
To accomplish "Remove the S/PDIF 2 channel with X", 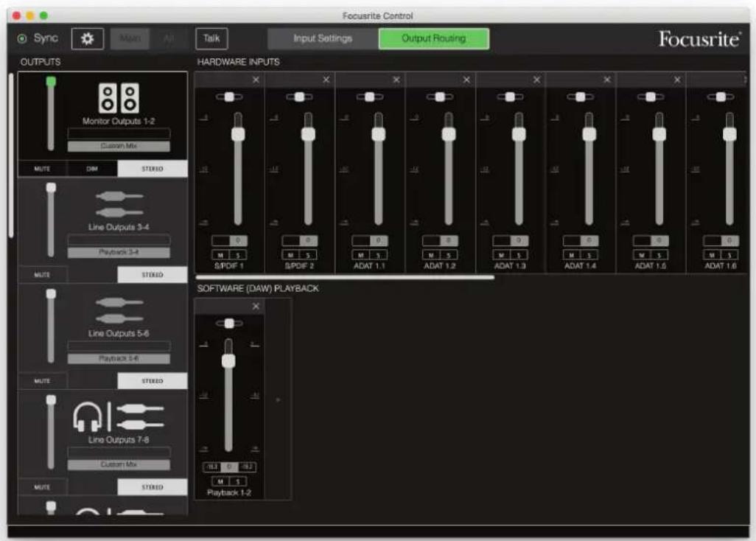I will point(326,80).
